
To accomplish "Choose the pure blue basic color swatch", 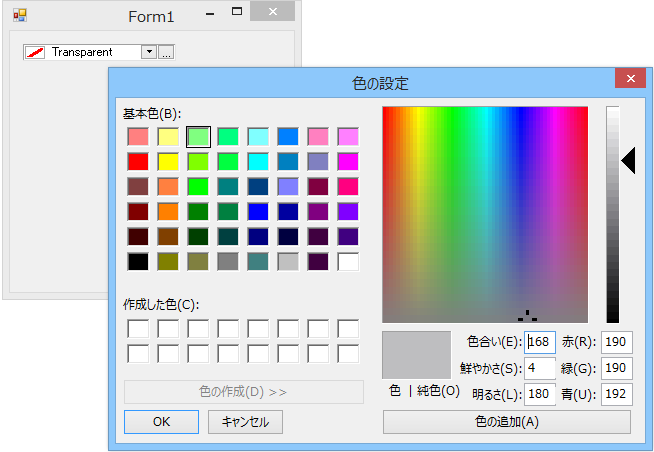I will [x=258, y=211].
